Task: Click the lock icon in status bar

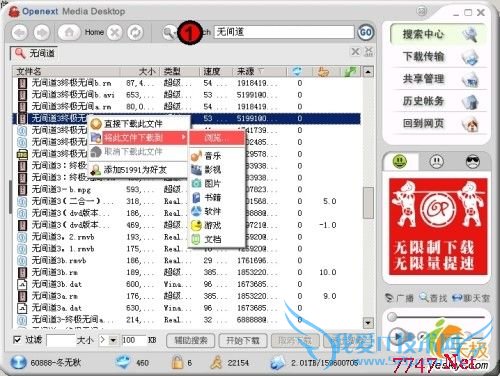Action: tap(177, 362)
